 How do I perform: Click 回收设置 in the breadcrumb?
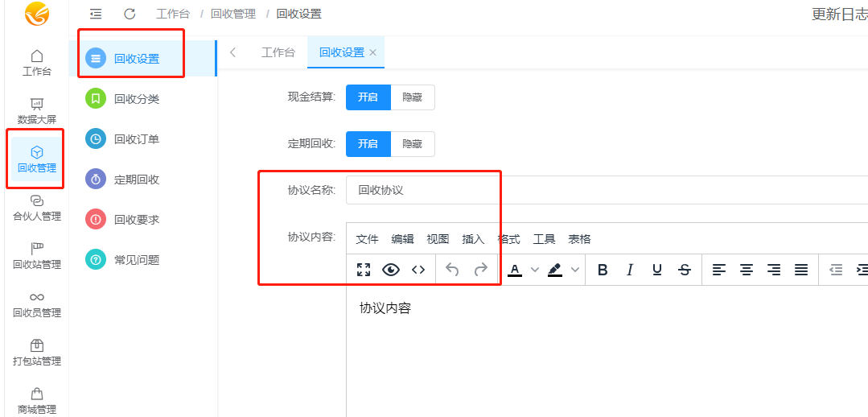click(299, 14)
